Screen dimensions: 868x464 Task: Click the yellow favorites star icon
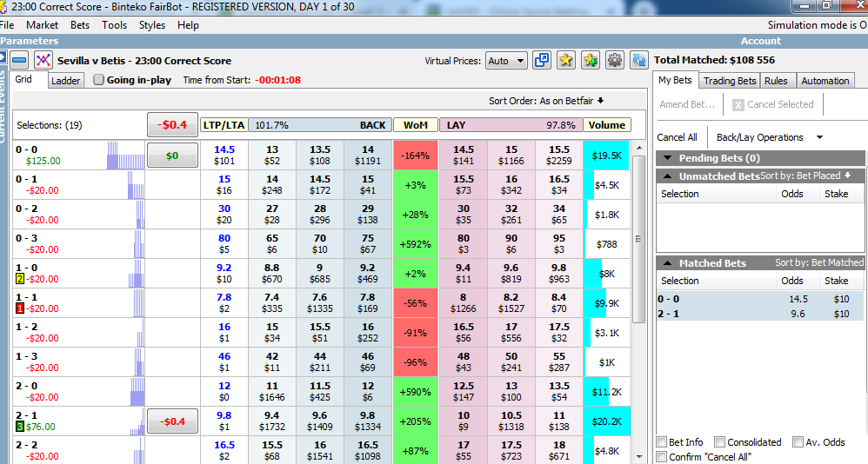point(565,60)
